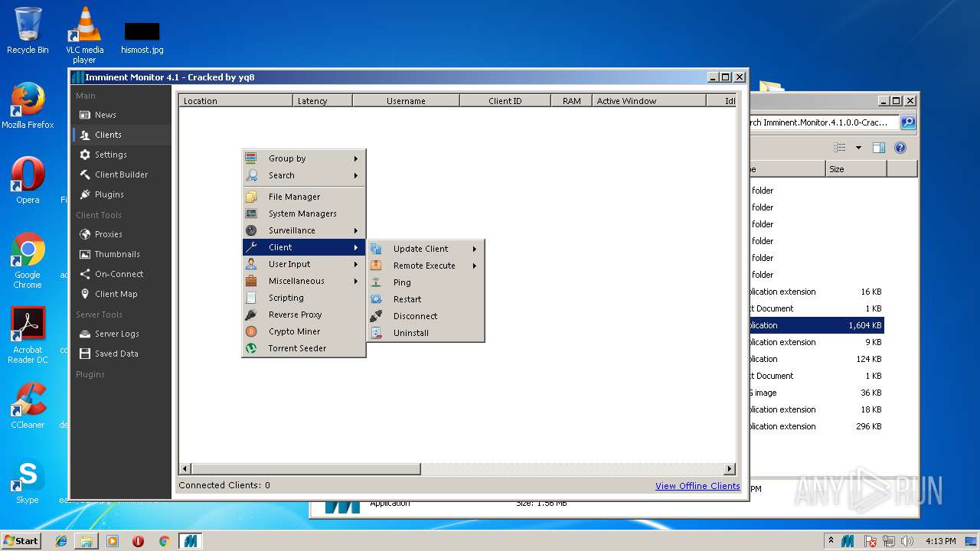Open the CCleaner desktop shortcut
This screenshot has width=980, height=551.
[28, 406]
